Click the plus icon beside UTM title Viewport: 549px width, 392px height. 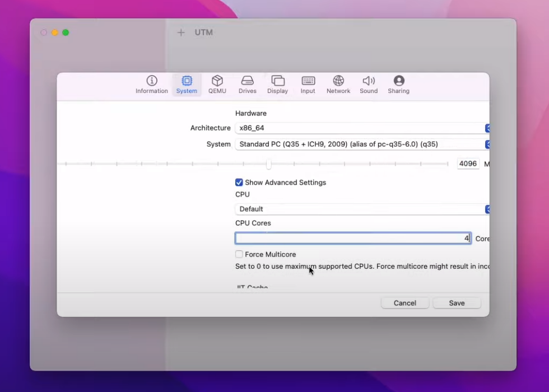coord(181,32)
